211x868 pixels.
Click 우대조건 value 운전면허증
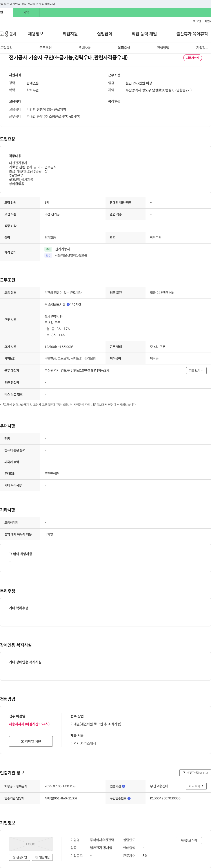(52, 474)
